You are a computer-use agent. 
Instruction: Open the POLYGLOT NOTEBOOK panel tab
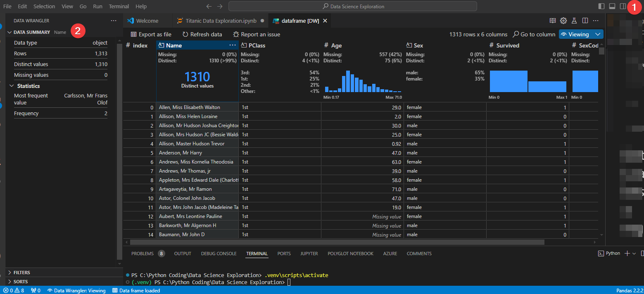click(350, 254)
